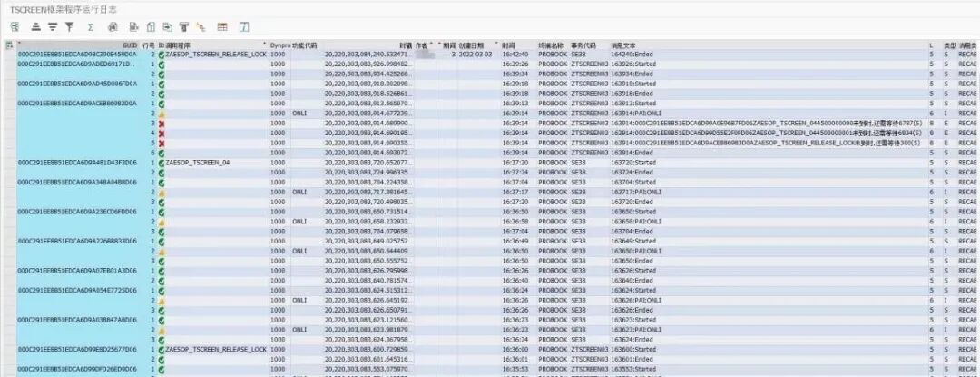Viewport: 980px width, 377px height.
Task: Click the toolbar icon just left of the hierarchy icon
Action: 183,27
